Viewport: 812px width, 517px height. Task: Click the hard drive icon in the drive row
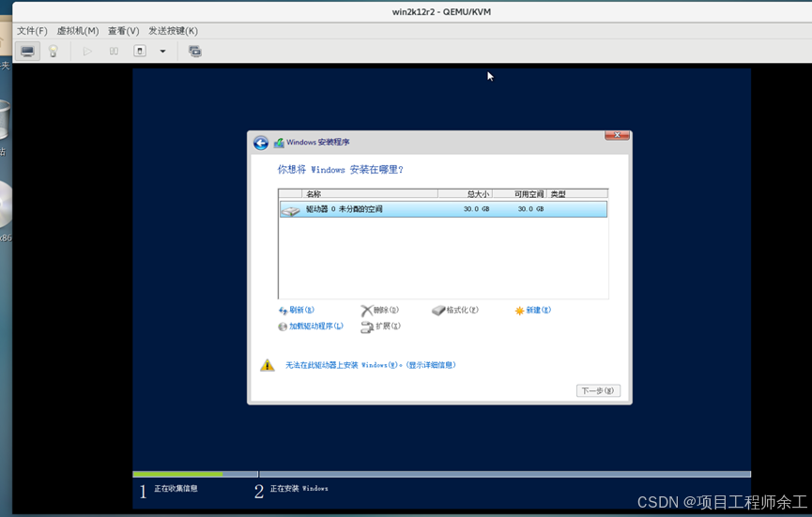[x=290, y=210]
